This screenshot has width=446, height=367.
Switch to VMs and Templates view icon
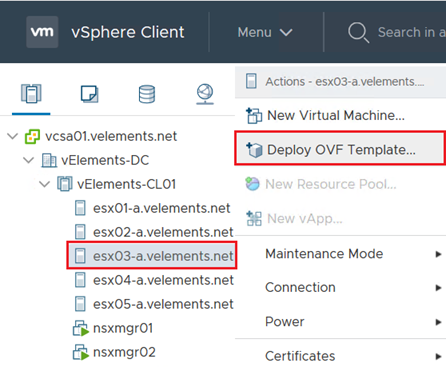[90, 94]
